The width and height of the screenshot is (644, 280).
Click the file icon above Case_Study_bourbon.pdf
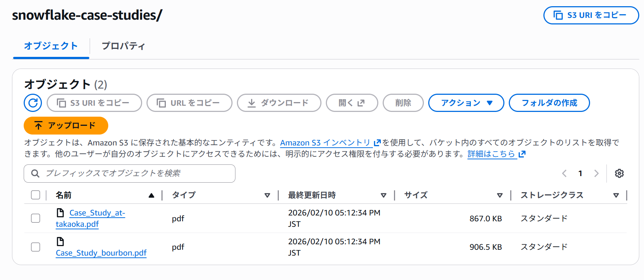click(61, 241)
